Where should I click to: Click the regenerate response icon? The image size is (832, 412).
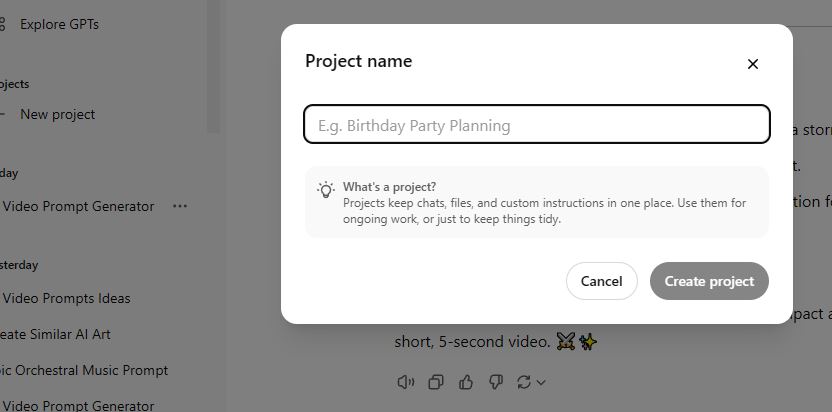pyautogui.click(x=523, y=382)
